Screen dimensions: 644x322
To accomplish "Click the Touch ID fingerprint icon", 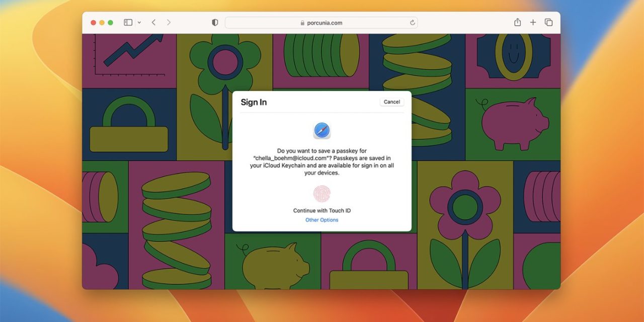I will (321, 194).
